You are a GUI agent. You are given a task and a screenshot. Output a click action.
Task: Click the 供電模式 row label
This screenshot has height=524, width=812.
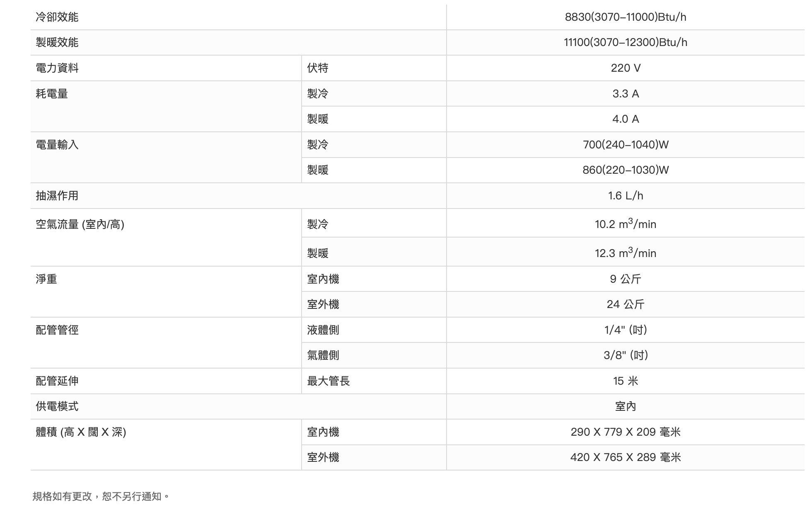click(x=57, y=406)
